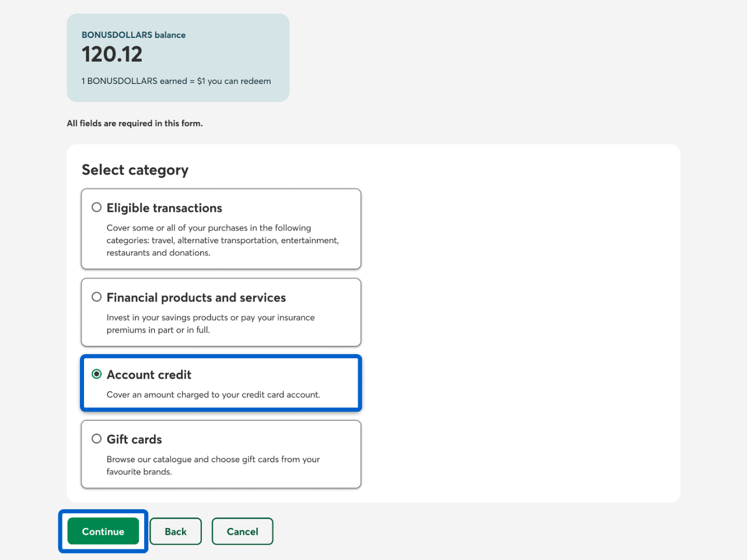Select the Account credit radio button
The height and width of the screenshot is (560, 747).
tap(97, 374)
